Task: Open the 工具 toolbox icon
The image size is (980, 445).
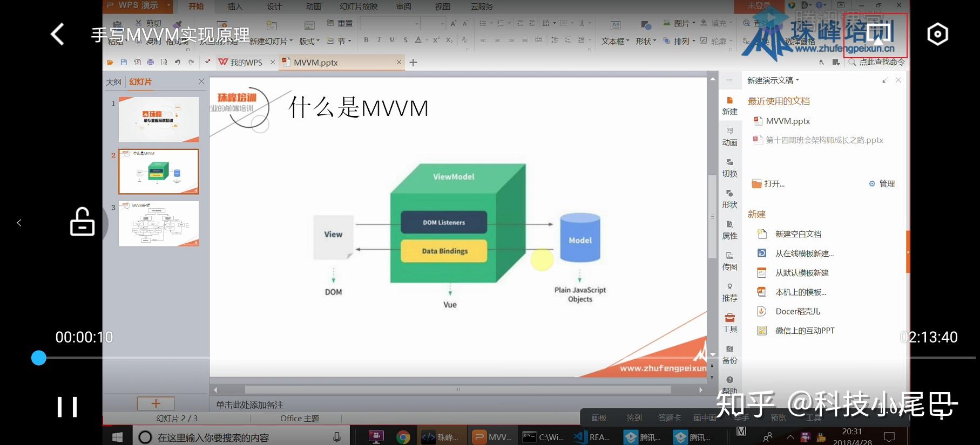Action: click(x=729, y=324)
